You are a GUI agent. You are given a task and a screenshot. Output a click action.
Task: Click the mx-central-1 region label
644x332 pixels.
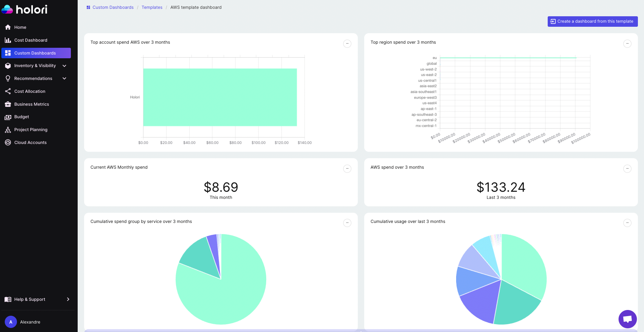point(426,126)
